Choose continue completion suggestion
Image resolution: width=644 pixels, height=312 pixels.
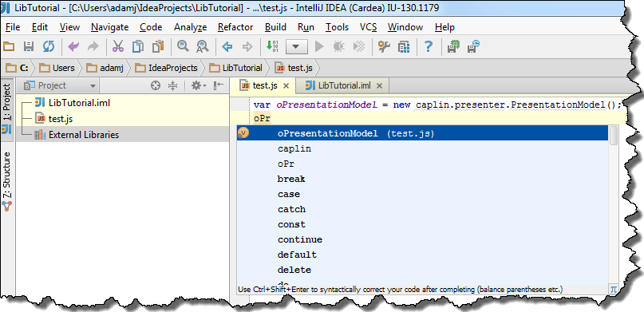tap(423, 239)
